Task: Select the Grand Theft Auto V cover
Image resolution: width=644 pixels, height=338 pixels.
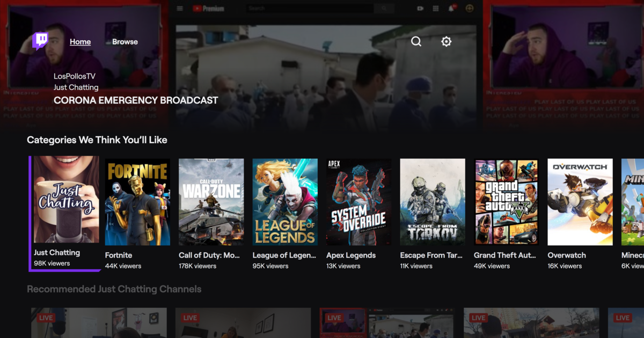Action: [x=506, y=202]
